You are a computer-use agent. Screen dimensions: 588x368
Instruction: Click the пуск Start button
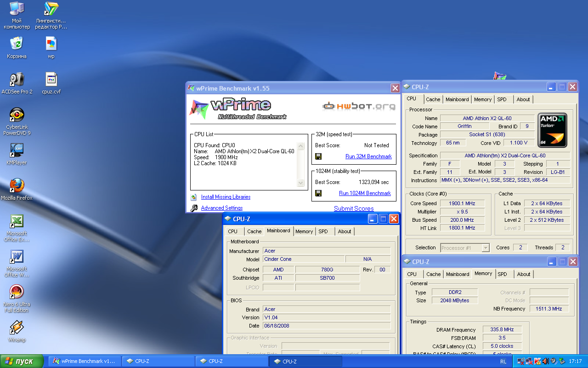pyautogui.click(x=22, y=361)
